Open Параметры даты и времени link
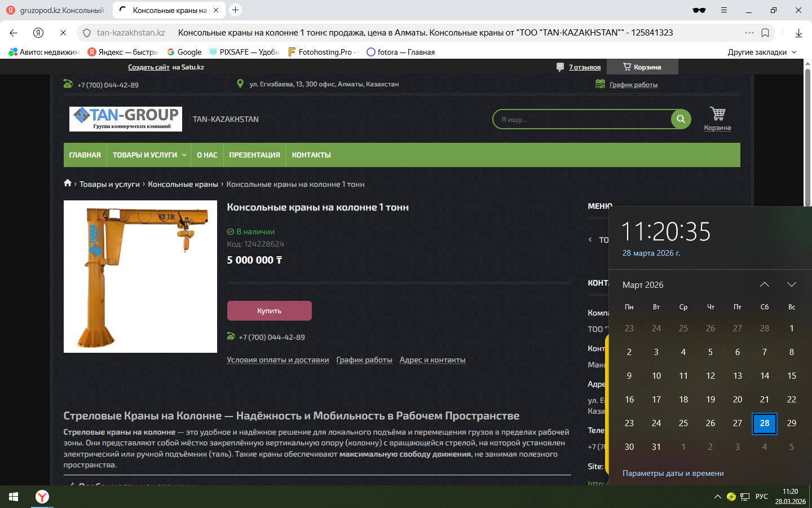This screenshot has width=812, height=508. coord(673,474)
